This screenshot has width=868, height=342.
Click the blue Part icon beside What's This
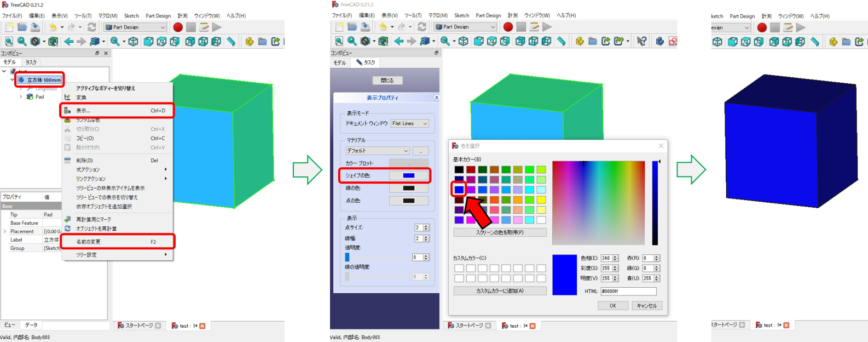point(659,41)
